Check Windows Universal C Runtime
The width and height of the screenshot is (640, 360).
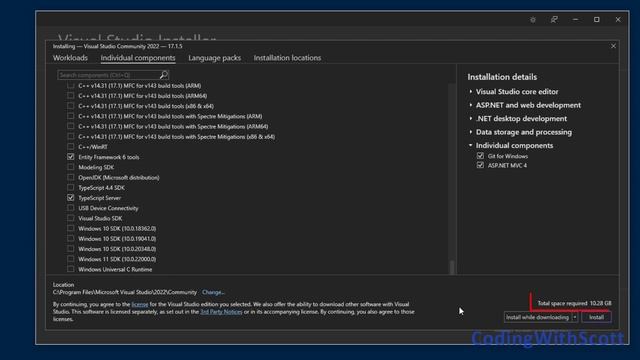point(71,269)
